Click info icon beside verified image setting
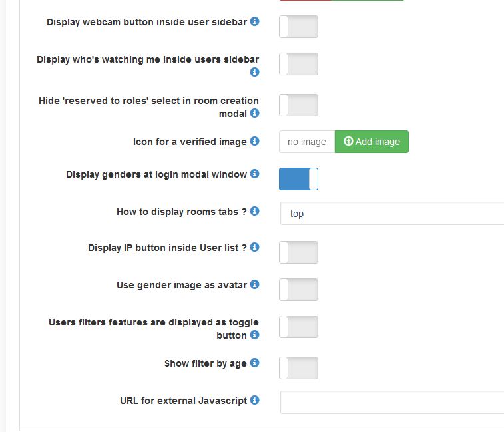Viewport: 504px width, 432px height. tap(254, 142)
